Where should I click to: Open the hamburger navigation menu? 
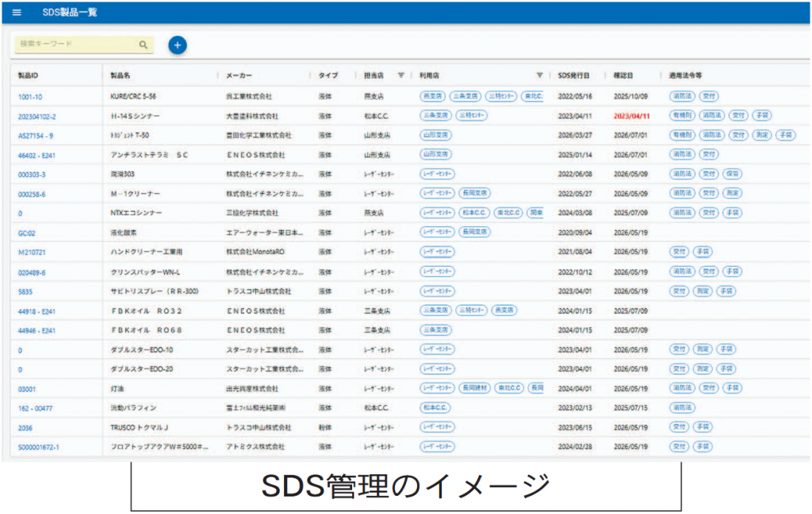tap(17, 13)
